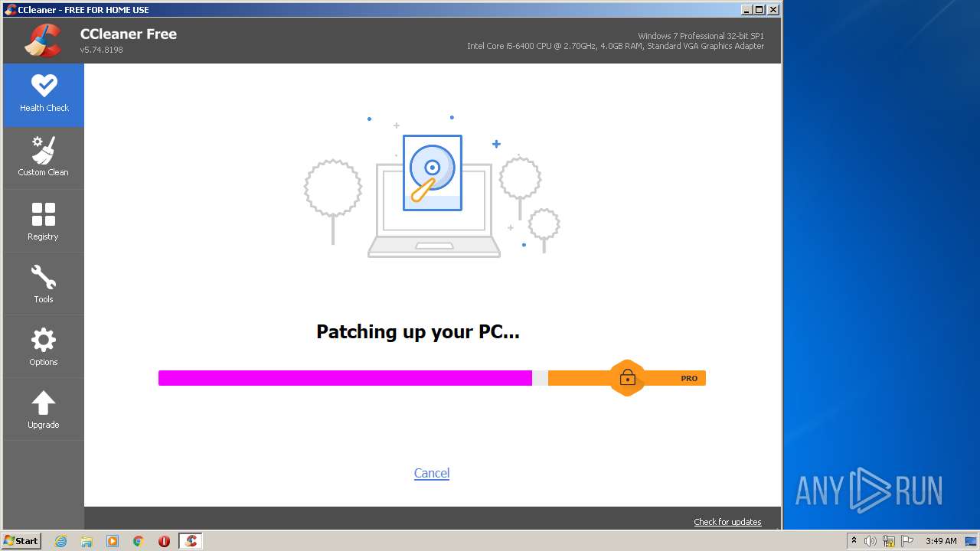This screenshot has width=980, height=551.
Task: Open the Registry cleaner section
Action: (44, 221)
